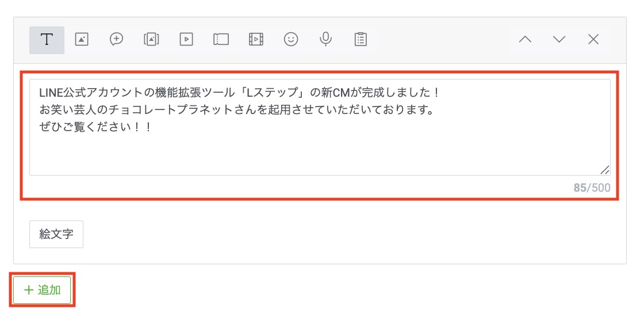Choose the survey clipboard icon
Screen dimensions: 644x327
pos(361,40)
